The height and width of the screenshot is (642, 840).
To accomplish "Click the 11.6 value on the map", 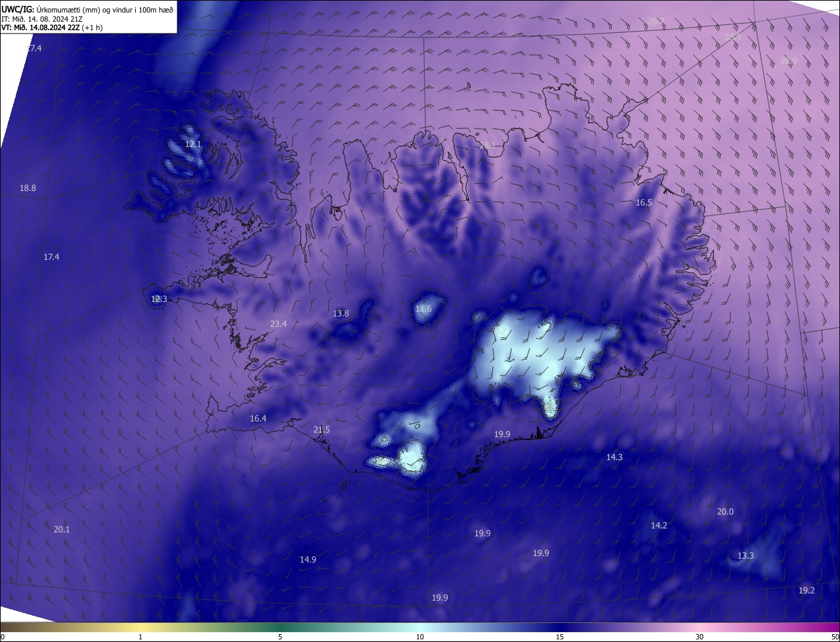I will (x=424, y=309).
